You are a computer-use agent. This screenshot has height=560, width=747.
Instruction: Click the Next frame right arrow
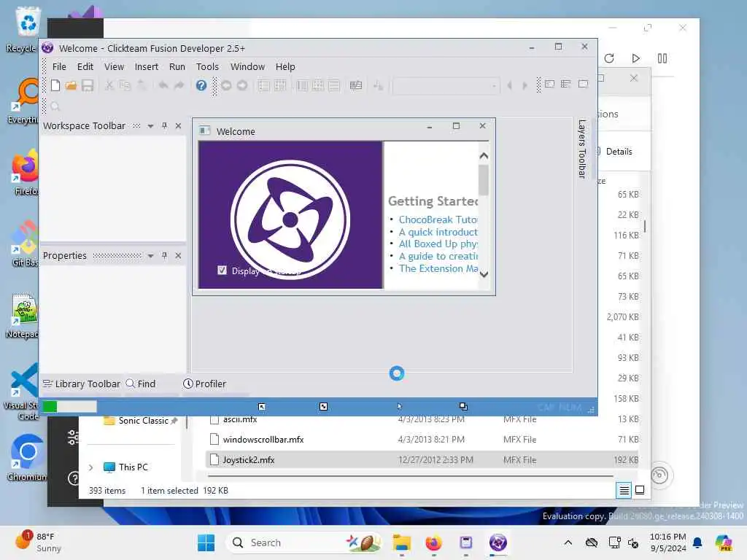coord(525,86)
